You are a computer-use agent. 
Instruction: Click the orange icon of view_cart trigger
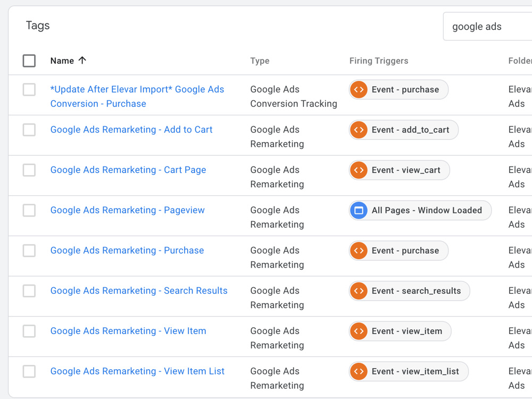[x=359, y=170]
